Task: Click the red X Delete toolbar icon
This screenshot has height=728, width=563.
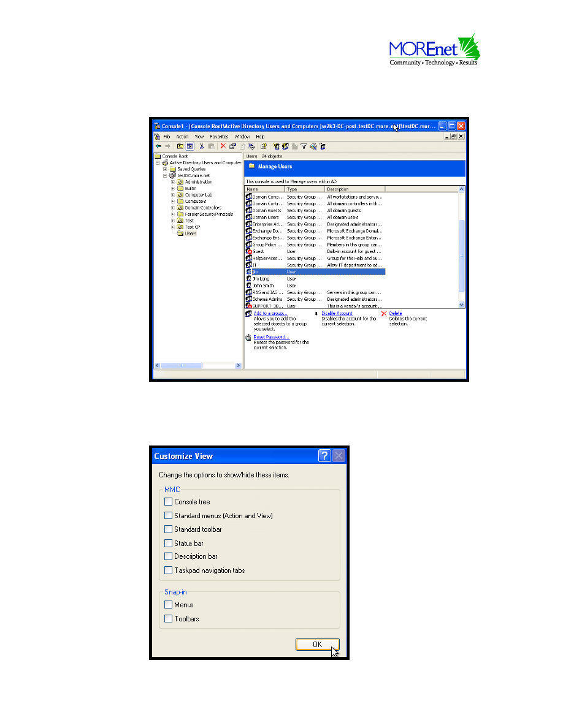Action: pos(223,146)
